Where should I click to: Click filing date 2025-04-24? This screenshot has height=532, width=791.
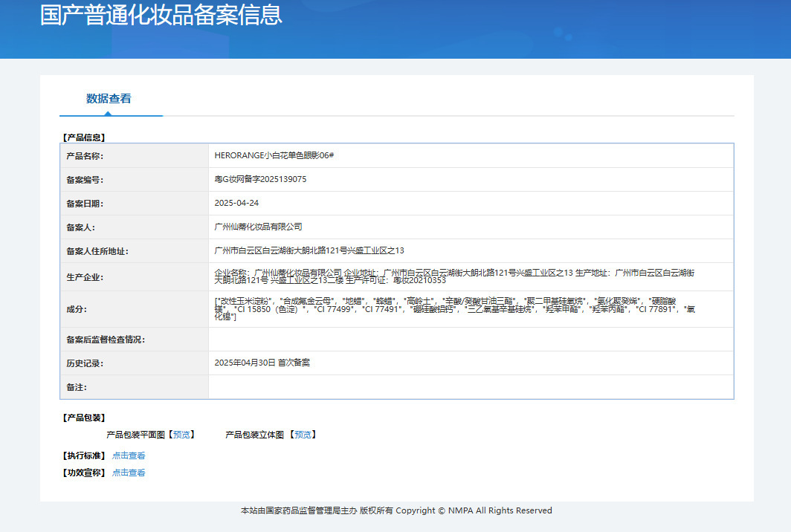(236, 203)
